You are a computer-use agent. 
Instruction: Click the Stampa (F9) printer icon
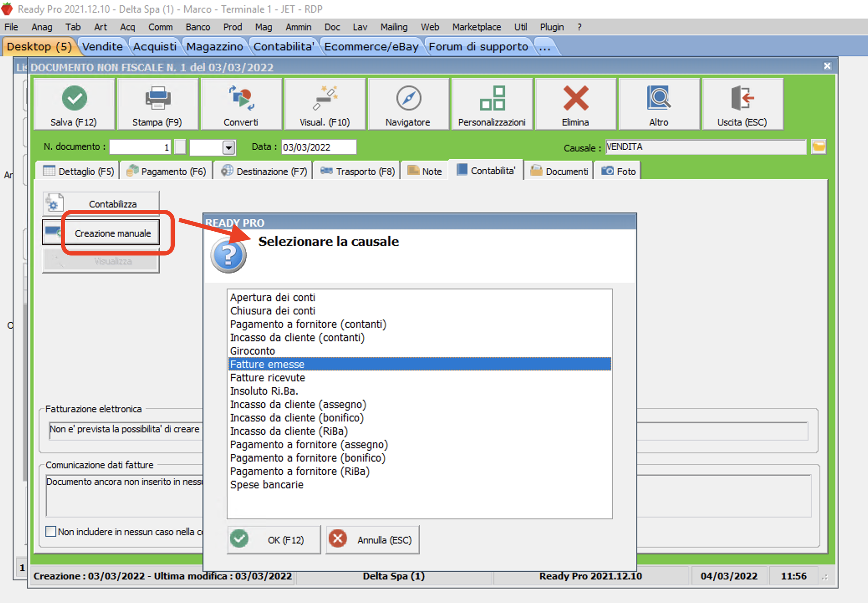(158, 98)
